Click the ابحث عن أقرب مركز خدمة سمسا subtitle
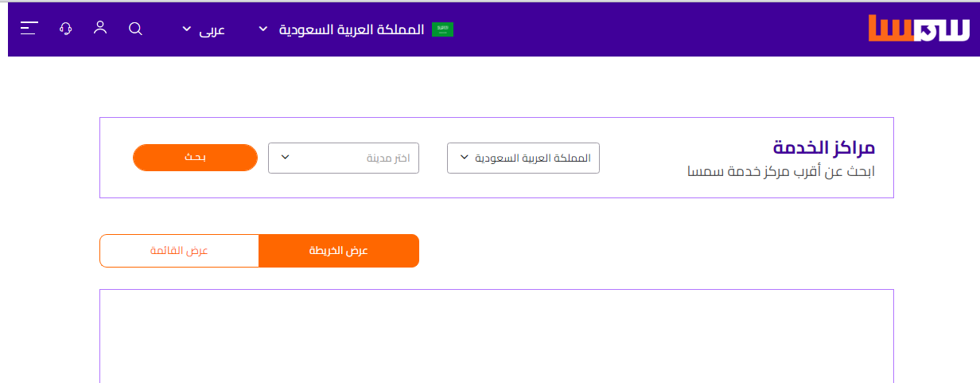The image size is (980, 383). click(x=781, y=171)
